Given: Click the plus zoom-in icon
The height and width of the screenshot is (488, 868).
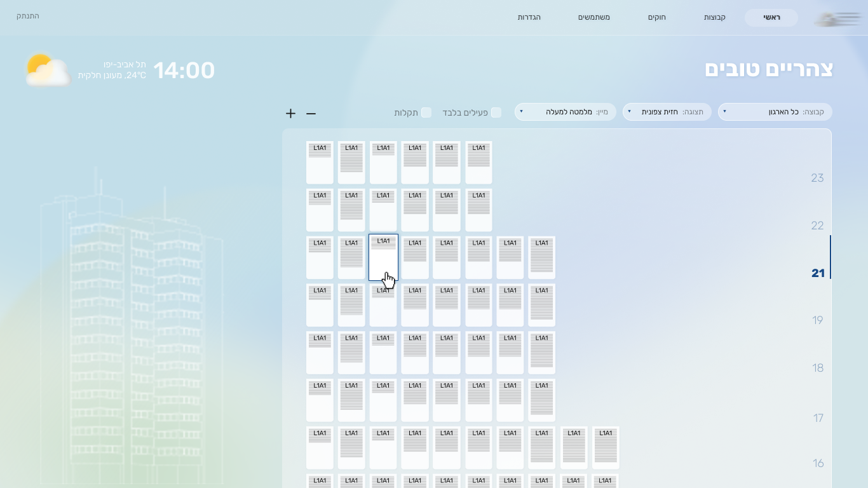Looking at the screenshot, I should click(290, 113).
